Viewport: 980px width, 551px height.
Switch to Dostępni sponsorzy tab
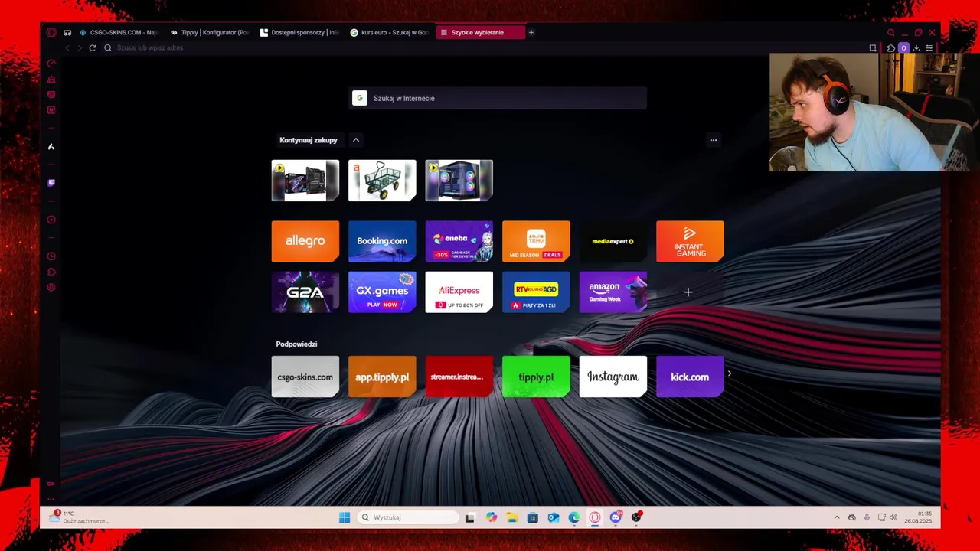(x=299, y=32)
